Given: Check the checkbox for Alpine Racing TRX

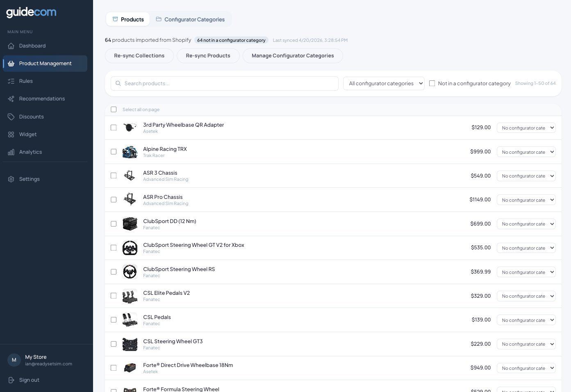Looking at the screenshot, I should pyautogui.click(x=114, y=152).
